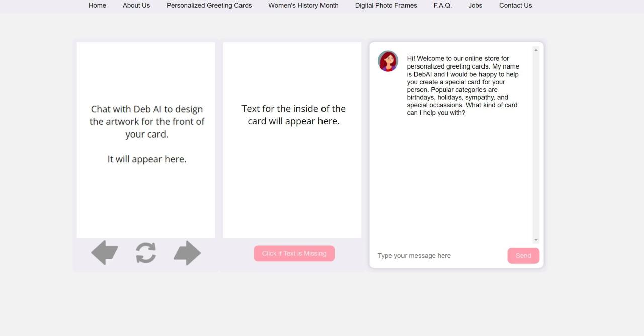
Task: Open Personalized Greeting Cards menu item
Action: pyautogui.click(x=209, y=5)
